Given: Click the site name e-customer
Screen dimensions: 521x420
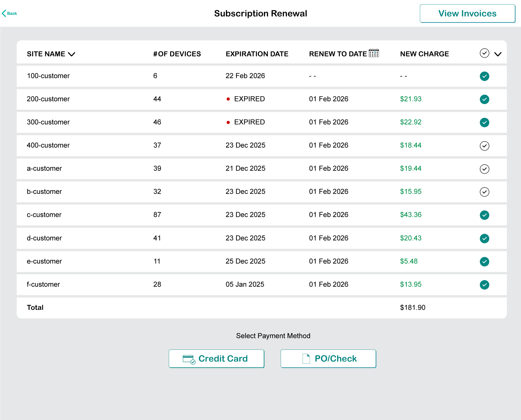Looking at the screenshot, I should click(44, 261).
